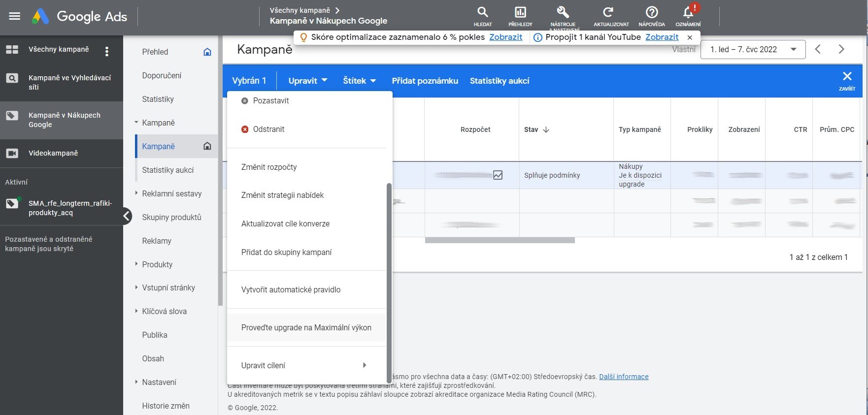Image resolution: width=868 pixels, height=415 pixels.
Task: Click the table horizontal scrollbar
Action: tap(500, 240)
